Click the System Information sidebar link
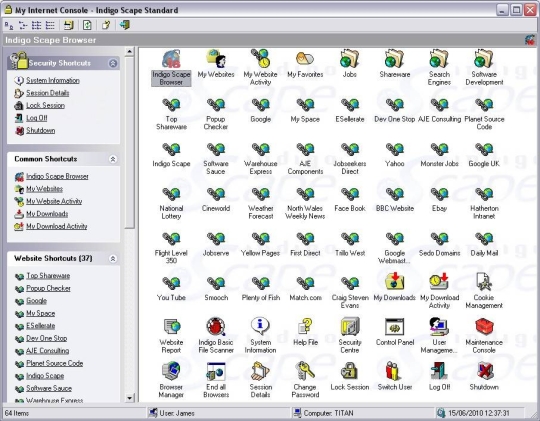Image resolution: width=540 pixels, height=421 pixels. (53, 80)
